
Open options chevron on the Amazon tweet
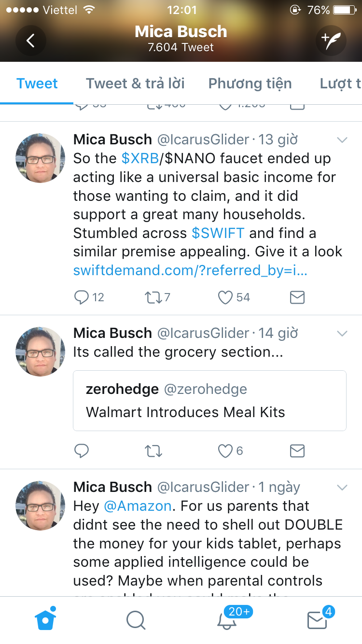[x=342, y=488]
